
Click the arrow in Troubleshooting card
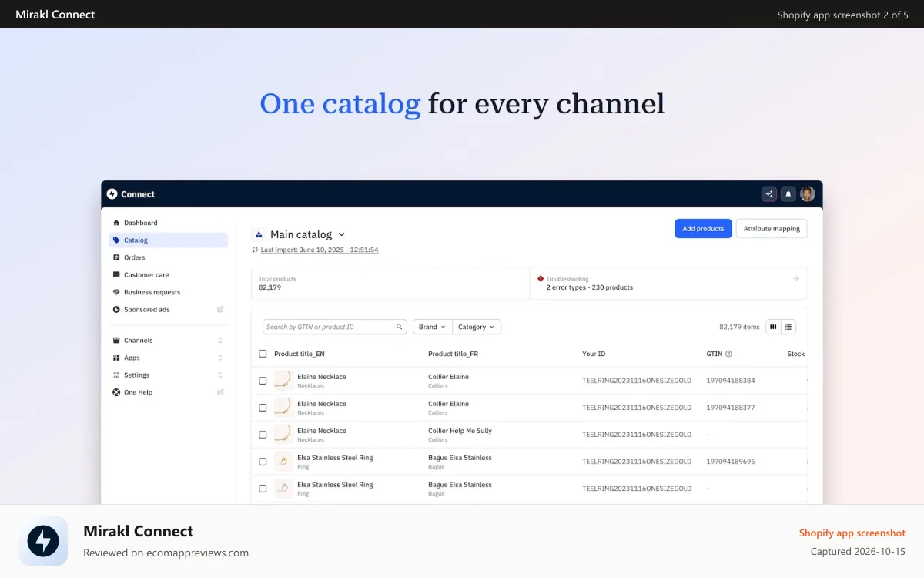[x=795, y=279]
